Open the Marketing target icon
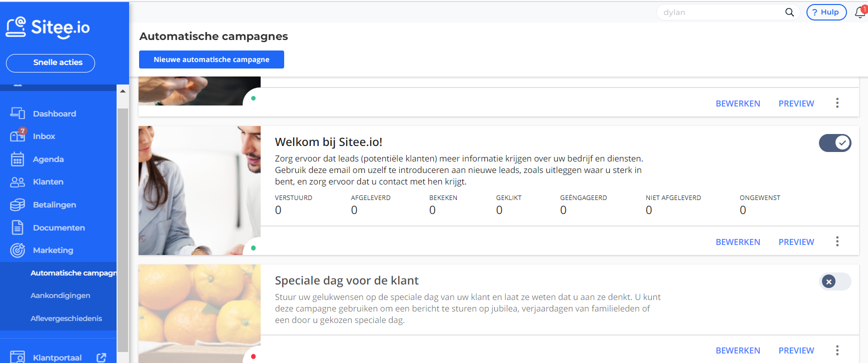This screenshot has width=868, height=363. point(18,250)
